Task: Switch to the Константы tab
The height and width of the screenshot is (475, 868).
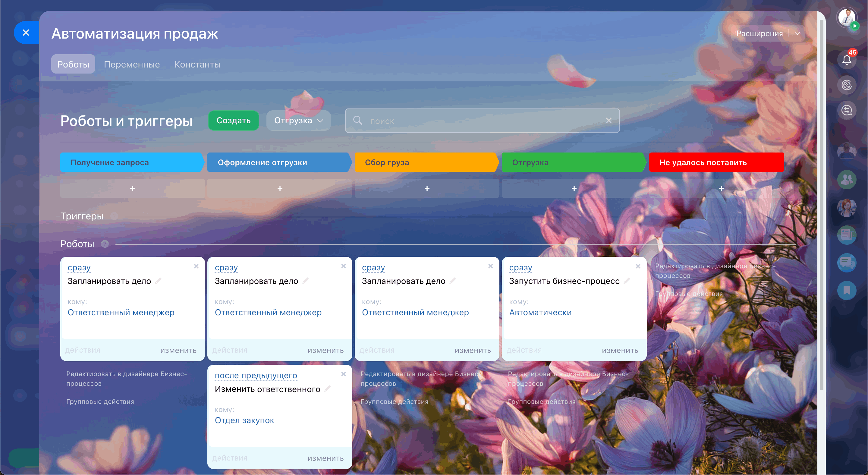Action: (x=197, y=64)
